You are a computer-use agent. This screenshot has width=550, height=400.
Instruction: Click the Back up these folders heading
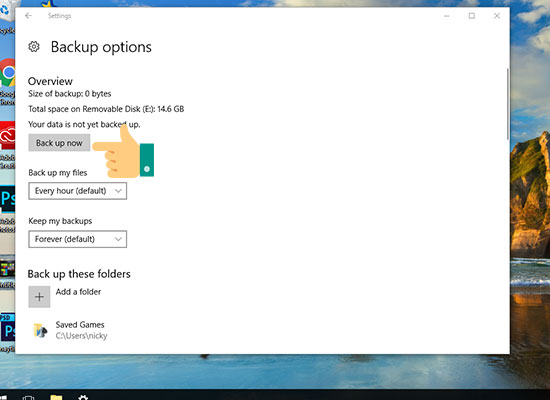(79, 274)
